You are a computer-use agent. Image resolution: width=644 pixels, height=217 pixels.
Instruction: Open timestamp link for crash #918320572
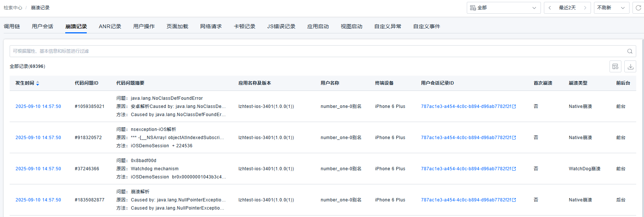38,138
